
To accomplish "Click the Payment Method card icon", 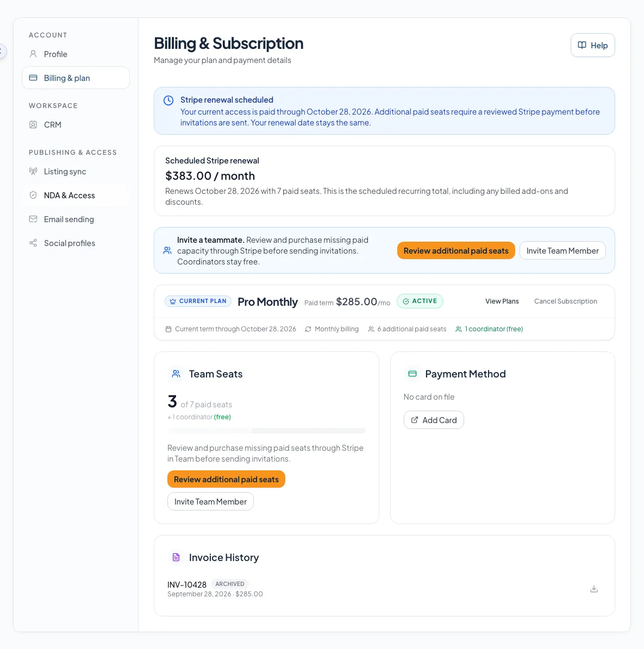I will pyautogui.click(x=412, y=374).
